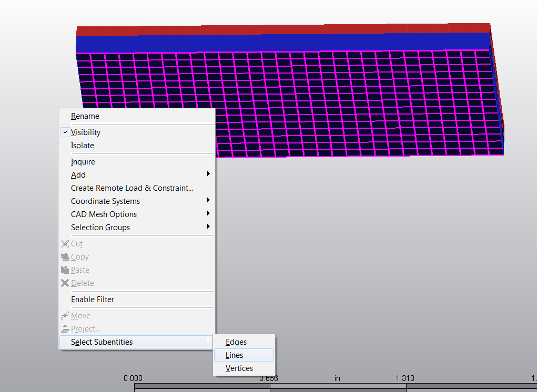537x392 pixels.
Task: Choose Vertices as the subentity type
Action: coord(239,368)
